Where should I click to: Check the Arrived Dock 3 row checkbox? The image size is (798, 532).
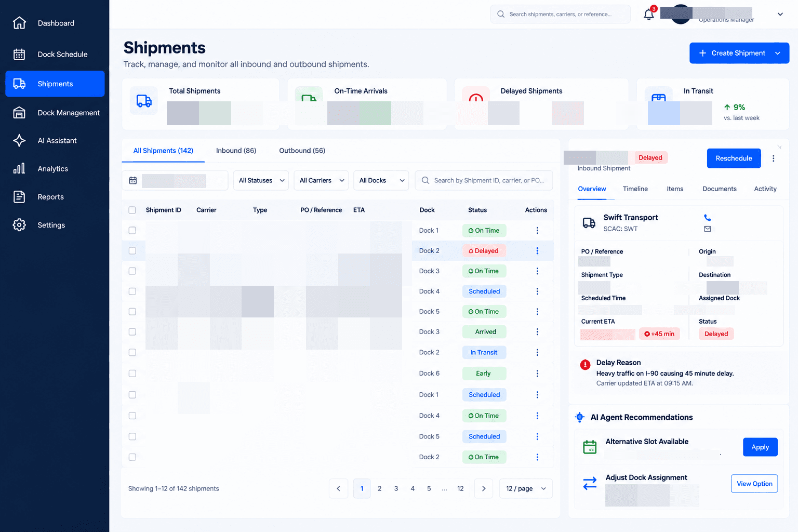click(x=132, y=332)
